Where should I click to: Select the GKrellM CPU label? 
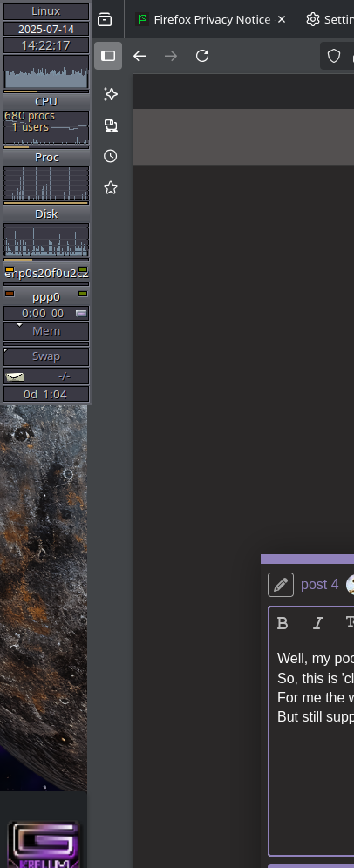(x=46, y=101)
